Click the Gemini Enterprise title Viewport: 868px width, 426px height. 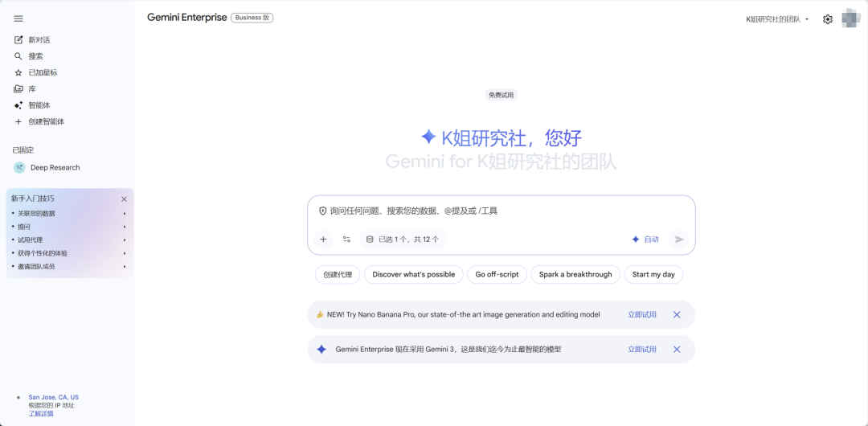click(187, 17)
